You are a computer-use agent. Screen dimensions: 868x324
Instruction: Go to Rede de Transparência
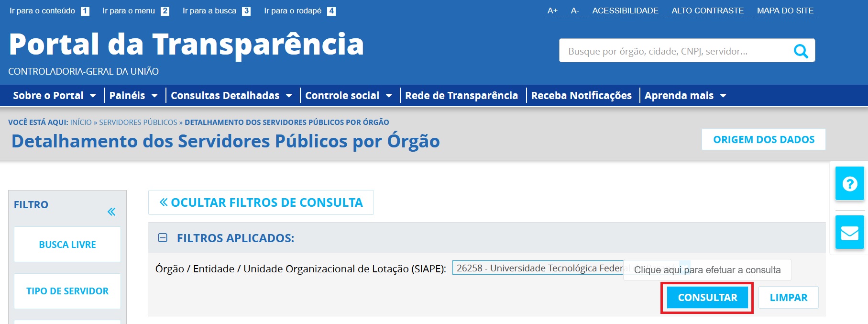pyautogui.click(x=461, y=96)
